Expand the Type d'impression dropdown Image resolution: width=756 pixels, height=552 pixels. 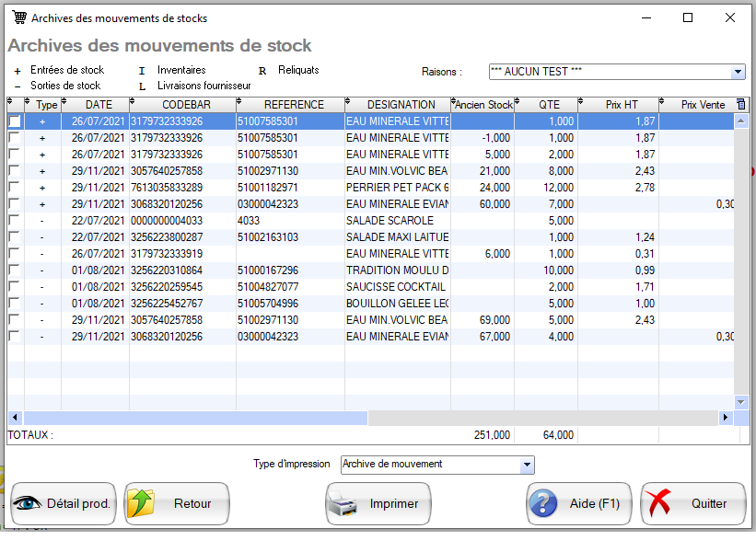coord(525,465)
